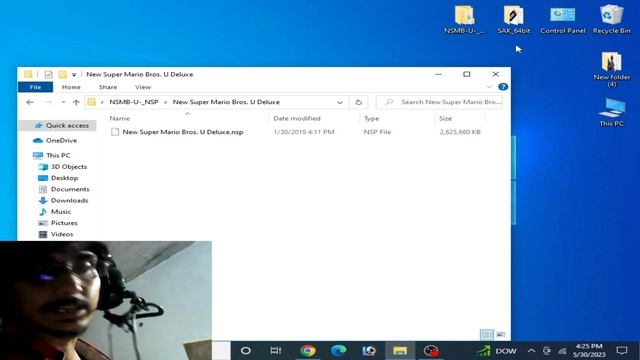Select This PC desktop icon
Screen dimensions: 640x360
(x=611, y=112)
